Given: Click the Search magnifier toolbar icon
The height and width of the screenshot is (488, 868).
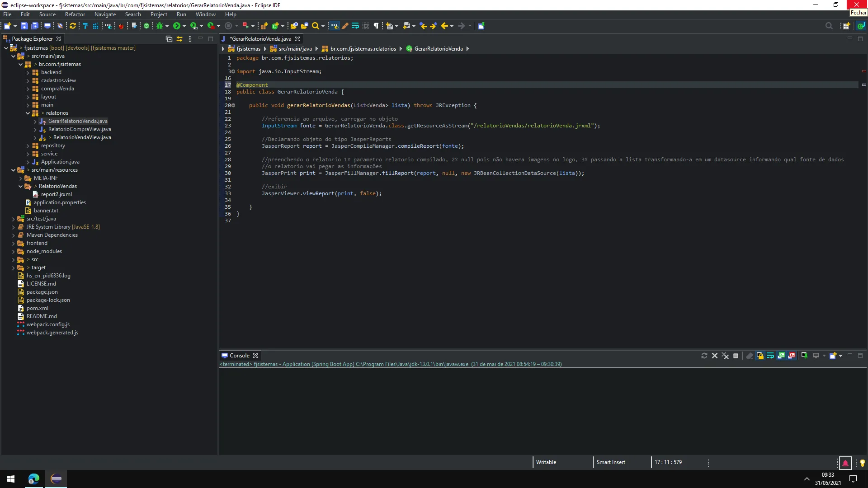Looking at the screenshot, I should pyautogui.click(x=316, y=26).
